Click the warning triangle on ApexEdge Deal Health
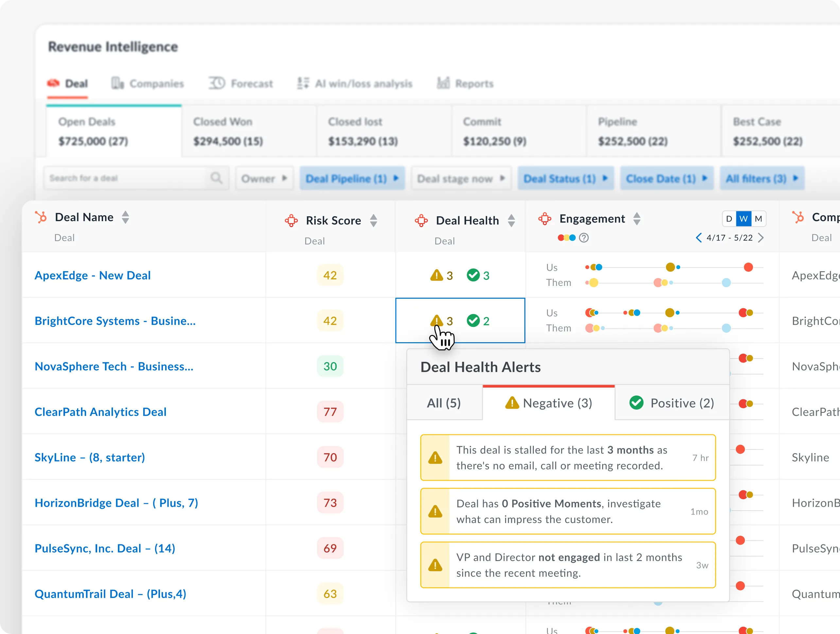 pyautogui.click(x=437, y=275)
